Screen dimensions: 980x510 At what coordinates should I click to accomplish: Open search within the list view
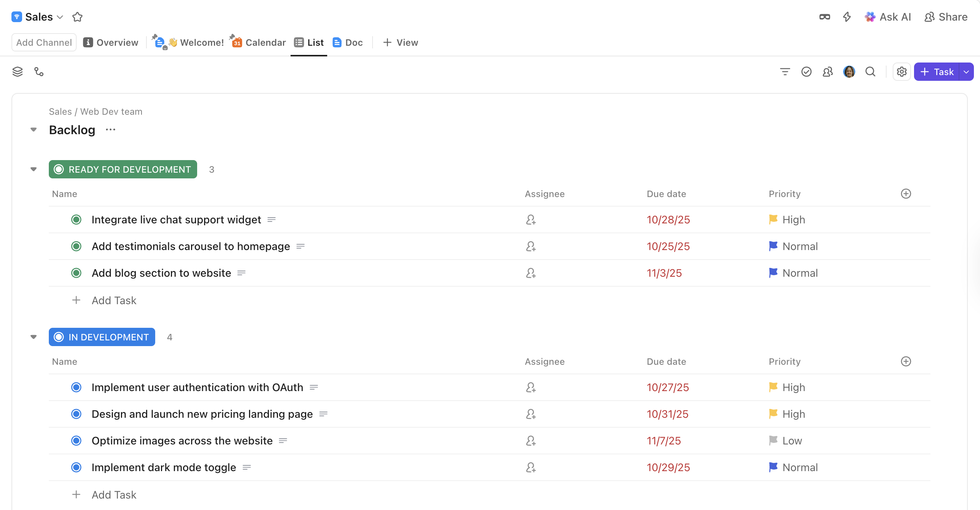(x=871, y=71)
